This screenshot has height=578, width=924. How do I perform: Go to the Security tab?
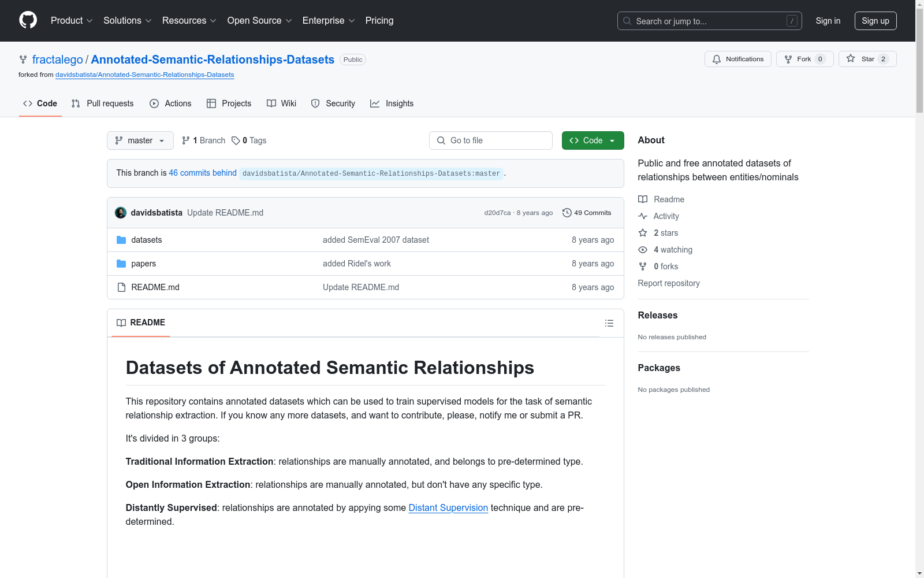[333, 103]
